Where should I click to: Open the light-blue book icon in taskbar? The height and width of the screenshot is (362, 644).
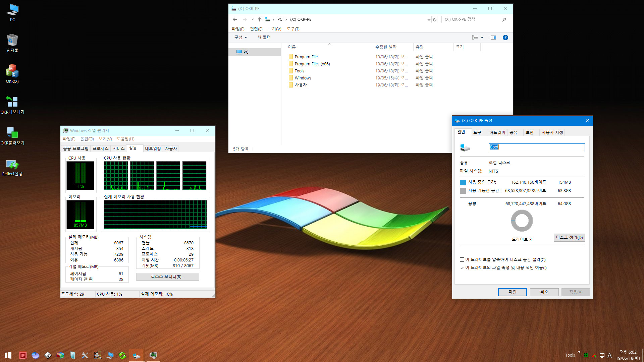[x=72, y=355]
